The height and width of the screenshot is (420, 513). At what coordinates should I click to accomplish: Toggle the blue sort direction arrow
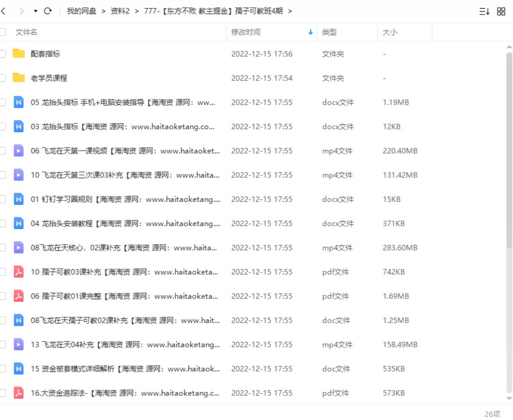coord(311,32)
